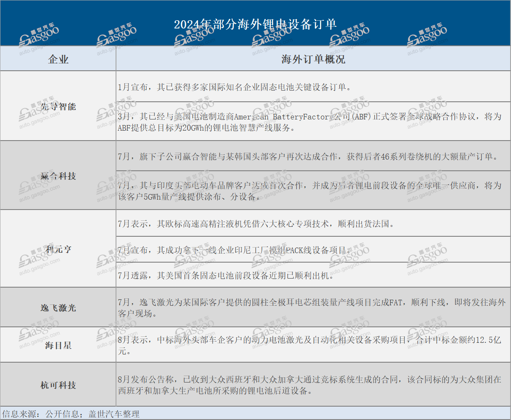
Task: Click the 逸飞激光 company cell
Action: pyautogui.click(x=58, y=307)
